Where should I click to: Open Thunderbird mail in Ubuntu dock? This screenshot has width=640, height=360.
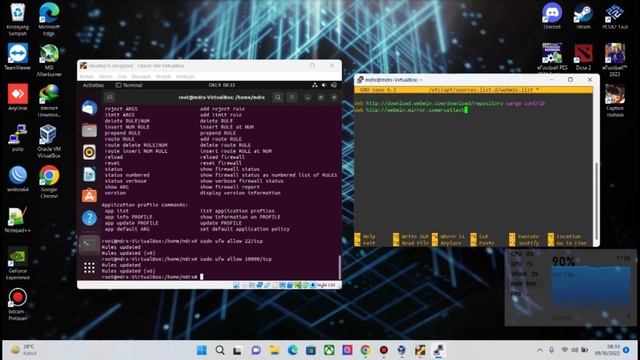pos(89,108)
